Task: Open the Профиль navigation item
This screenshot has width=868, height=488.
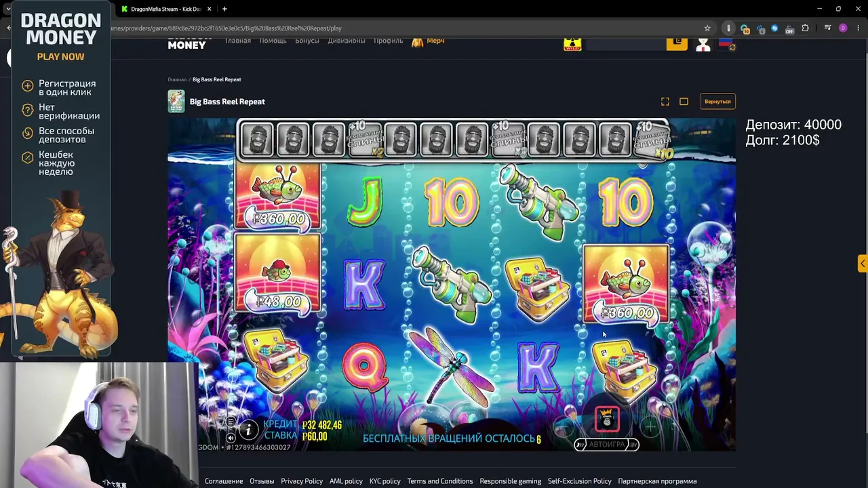Action: pyautogui.click(x=388, y=41)
